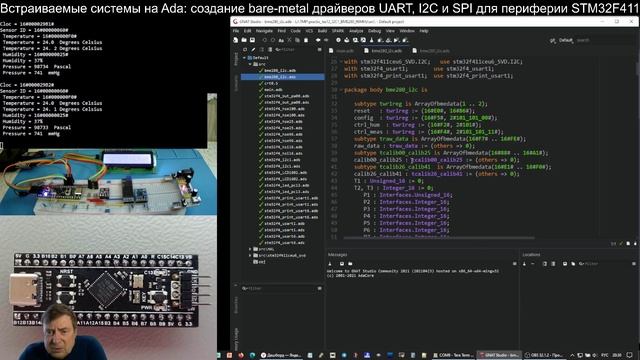Collapse the 'package body bme280_i2c' code fold

(x=341, y=90)
